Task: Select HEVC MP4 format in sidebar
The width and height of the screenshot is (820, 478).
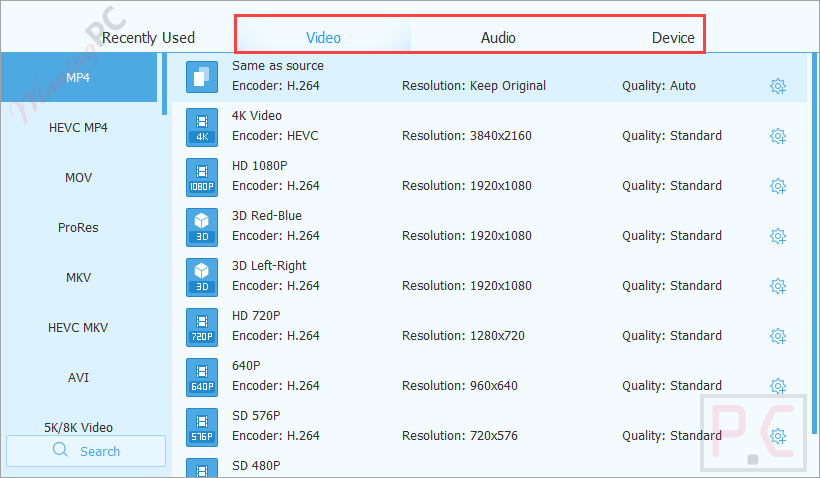Action: point(78,128)
